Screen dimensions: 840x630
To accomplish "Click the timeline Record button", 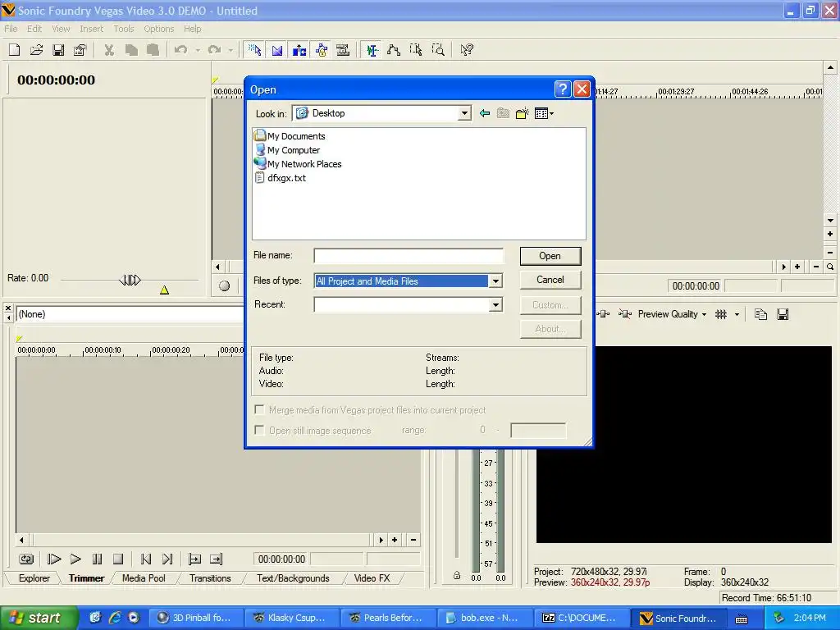I will [x=225, y=286].
